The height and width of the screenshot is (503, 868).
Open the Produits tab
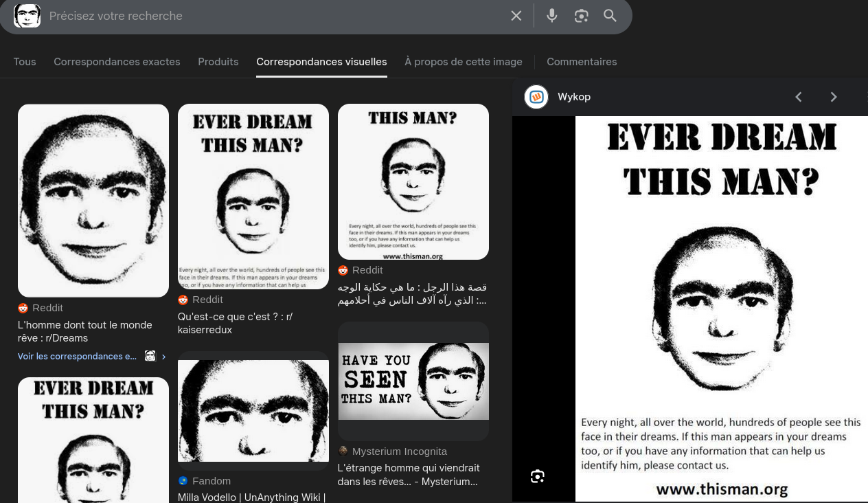[x=218, y=61]
